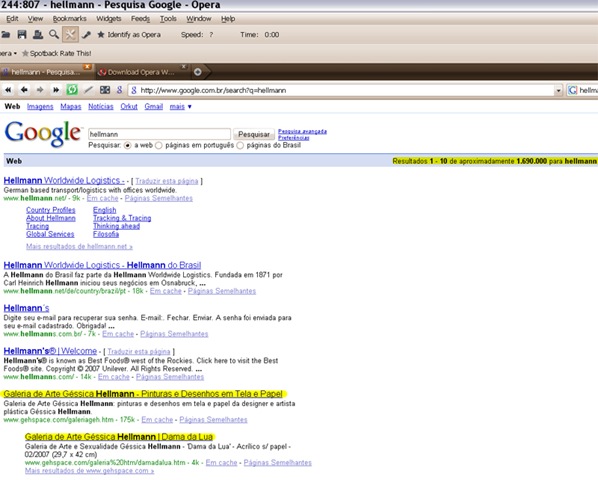The width and height of the screenshot is (598, 480).
Task: Click the Rewind navigation button
Action: point(8,90)
